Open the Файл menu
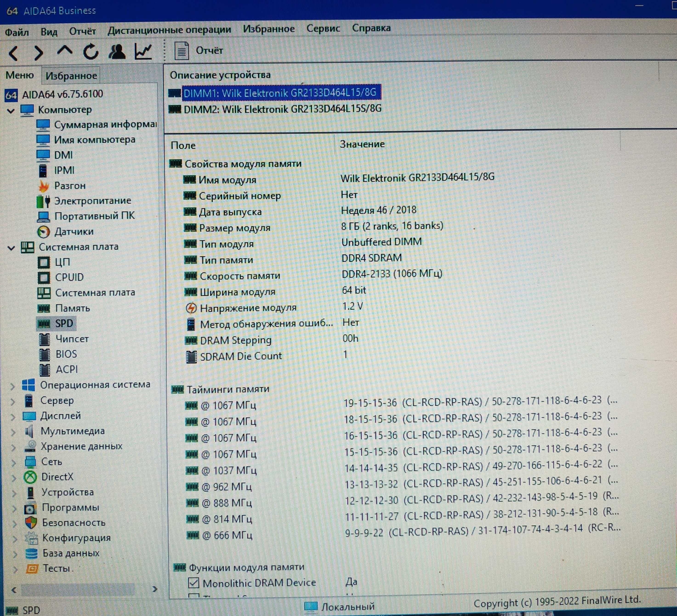This screenshot has height=616, width=677. click(17, 32)
